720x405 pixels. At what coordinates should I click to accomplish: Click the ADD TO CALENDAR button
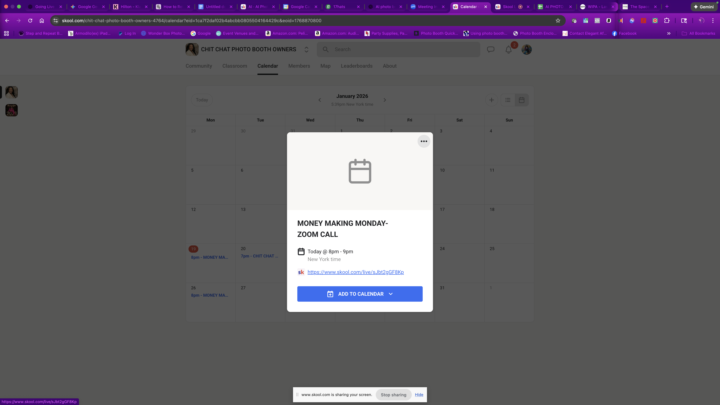[x=360, y=294]
